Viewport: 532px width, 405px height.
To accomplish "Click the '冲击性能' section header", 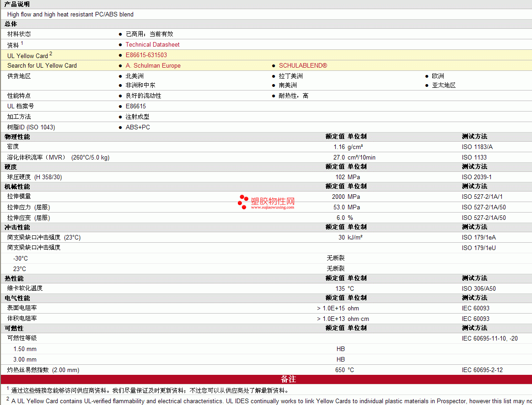I will tap(17, 227).
